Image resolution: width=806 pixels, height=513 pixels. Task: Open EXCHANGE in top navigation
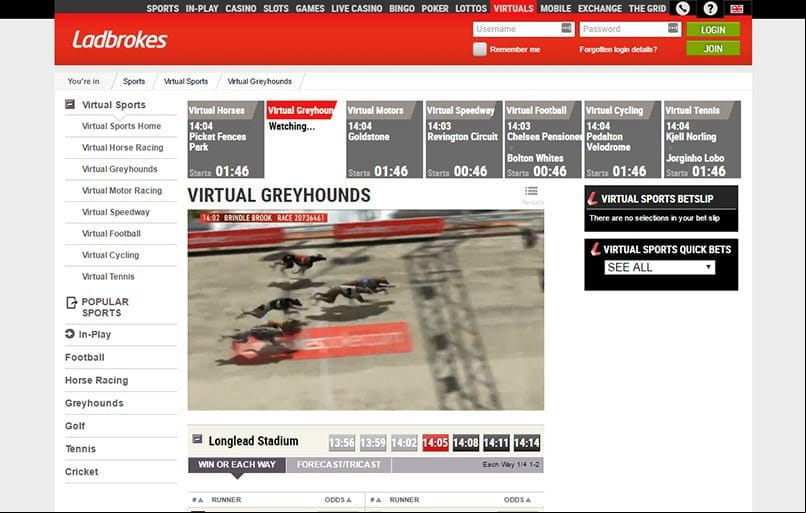[x=600, y=8]
